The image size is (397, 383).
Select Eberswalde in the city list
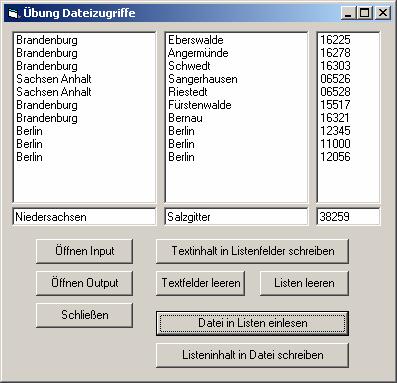(x=236, y=40)
